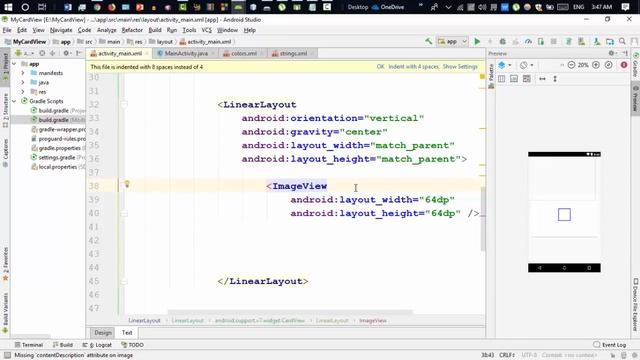Collapse the app module tree node
The image size is (640, 360).
coord(14,64)
